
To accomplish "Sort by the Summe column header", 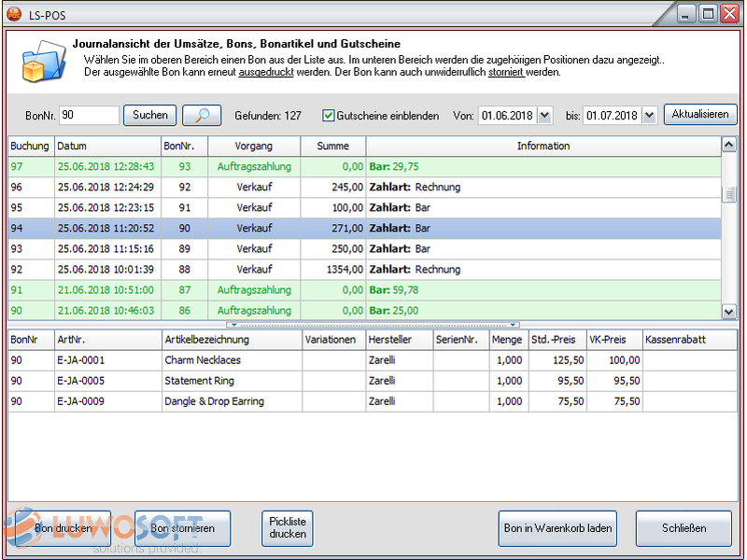I will (x=332, y=147).
